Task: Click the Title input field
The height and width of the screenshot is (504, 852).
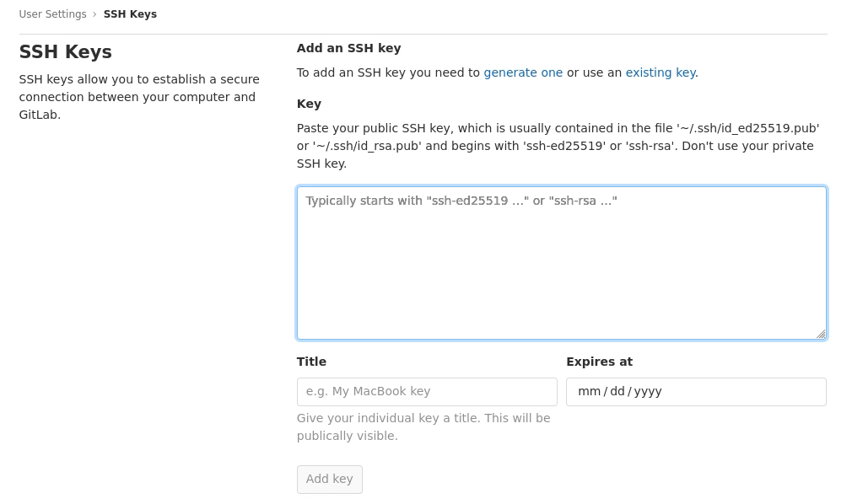Action: click(x=427, y=392)
